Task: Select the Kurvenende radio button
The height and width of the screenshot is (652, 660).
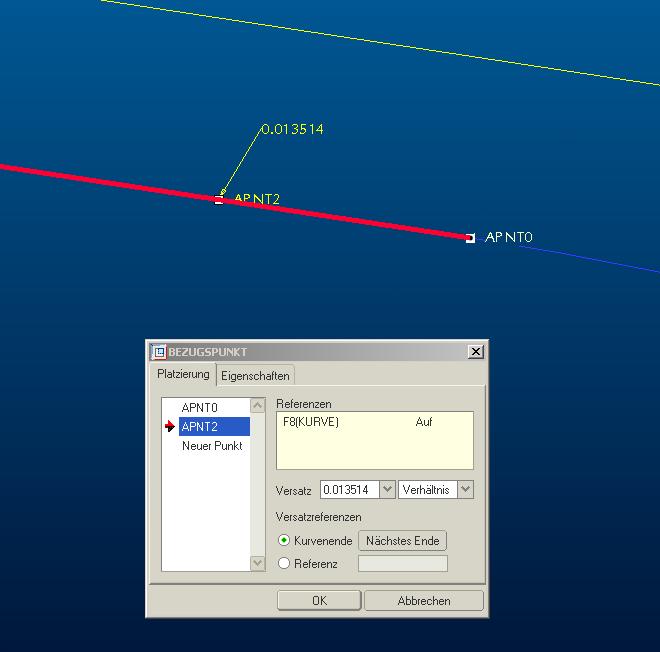Action: tap(284, 540)
